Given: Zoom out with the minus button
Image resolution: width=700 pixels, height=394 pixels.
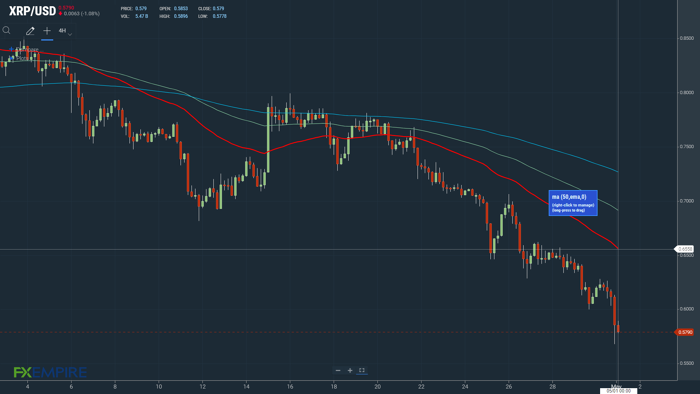Looking at the screenshot, I should point(338,370).
